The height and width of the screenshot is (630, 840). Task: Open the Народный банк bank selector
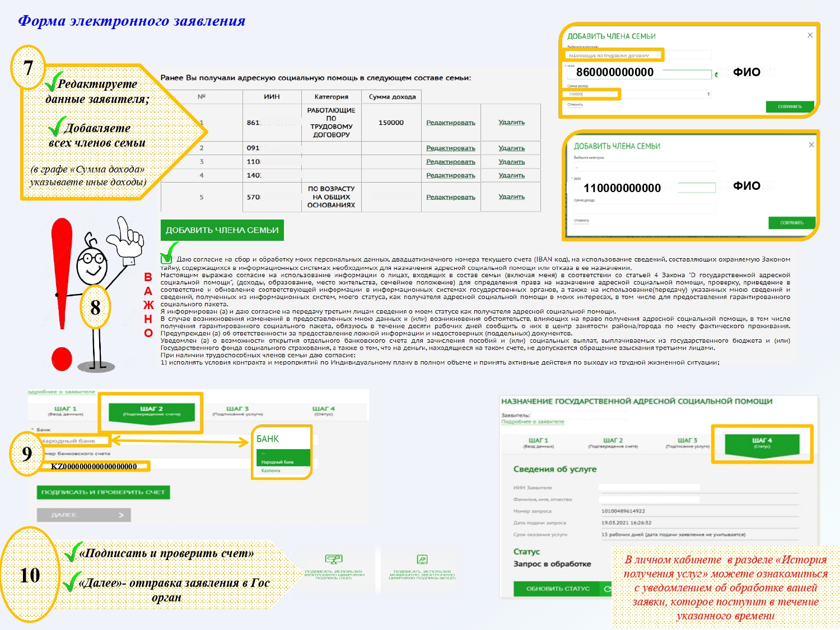pyautogui.click(x=70, y=441)
